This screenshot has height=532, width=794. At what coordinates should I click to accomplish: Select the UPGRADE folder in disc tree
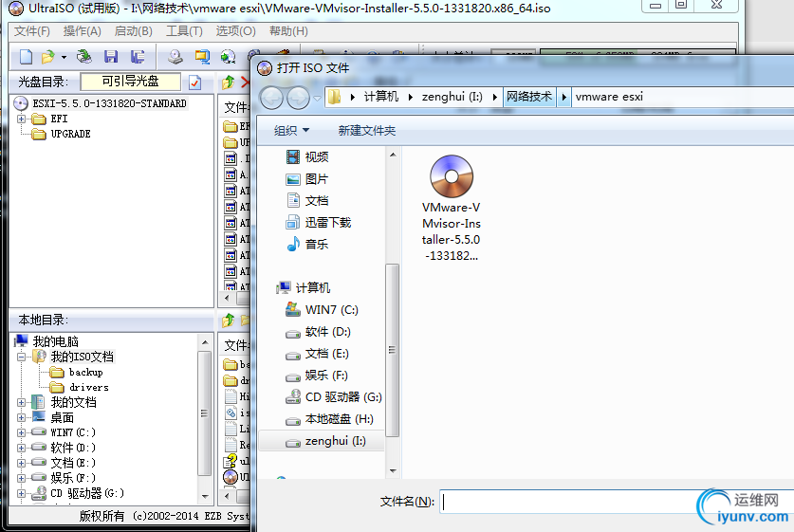[x=70, y=134]
